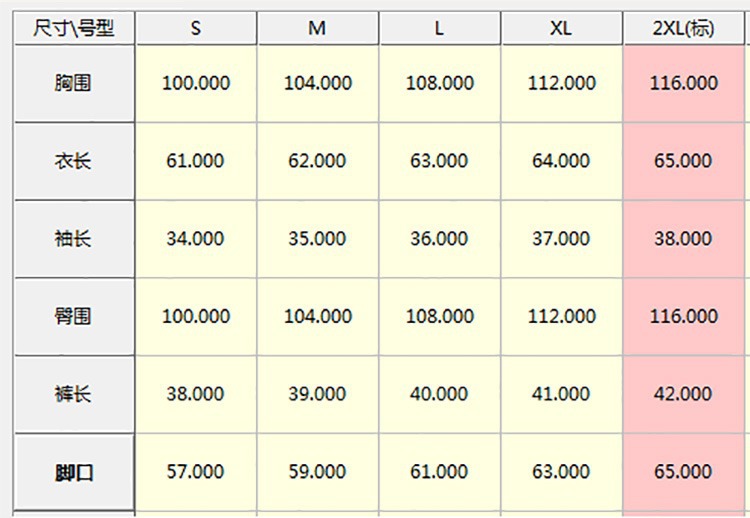Screen dimensions: 750x518
Task: Click the 衣长 cell for size M
Action: point(318,161)
